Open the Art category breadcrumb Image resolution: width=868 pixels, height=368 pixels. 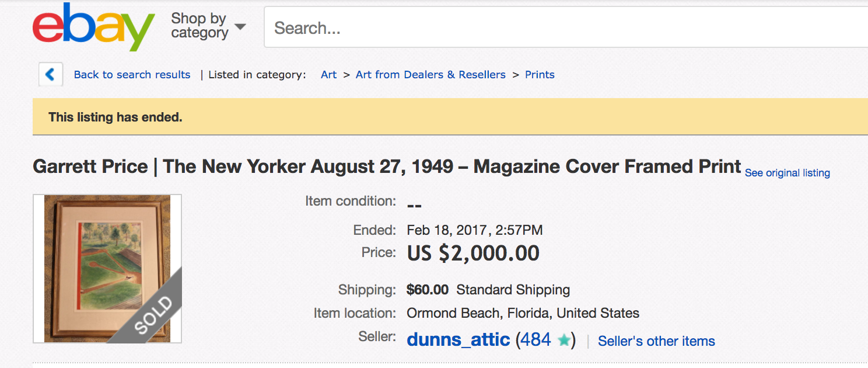pyautogui.click(x=328, y=75)
